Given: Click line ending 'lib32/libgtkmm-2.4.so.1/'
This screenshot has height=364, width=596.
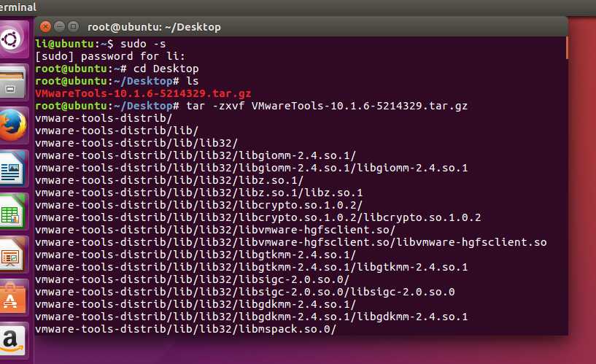Looking at the screenshot, I should click(x=196, y=255).
